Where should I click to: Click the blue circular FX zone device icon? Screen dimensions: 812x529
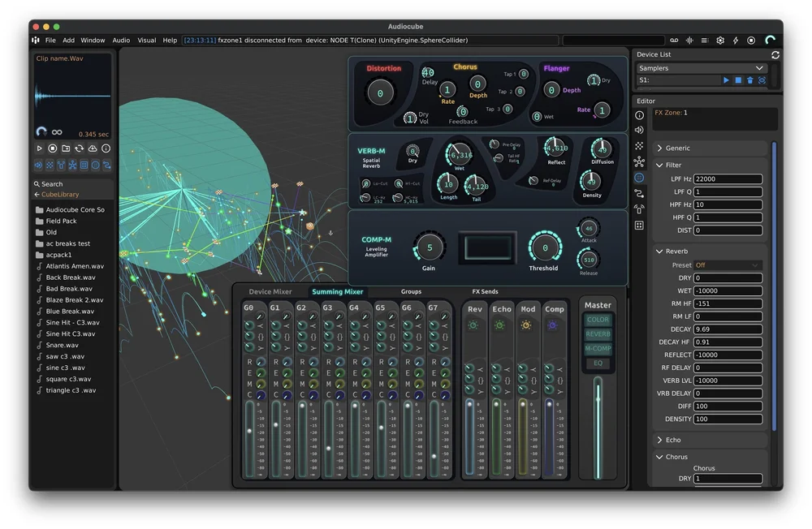[x=95, y=166]
